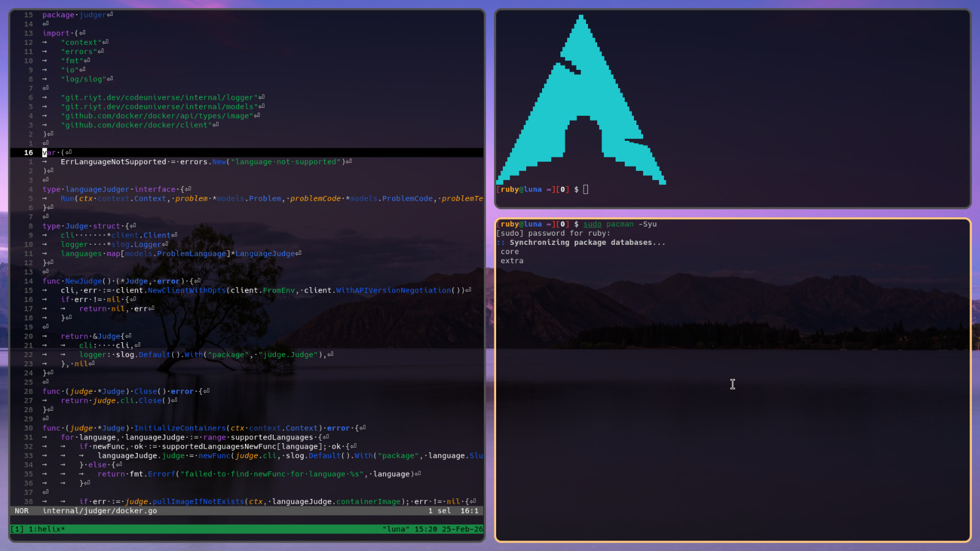Click the 1 sel selection counter
The image size is (980, 551).
(439, 511)
